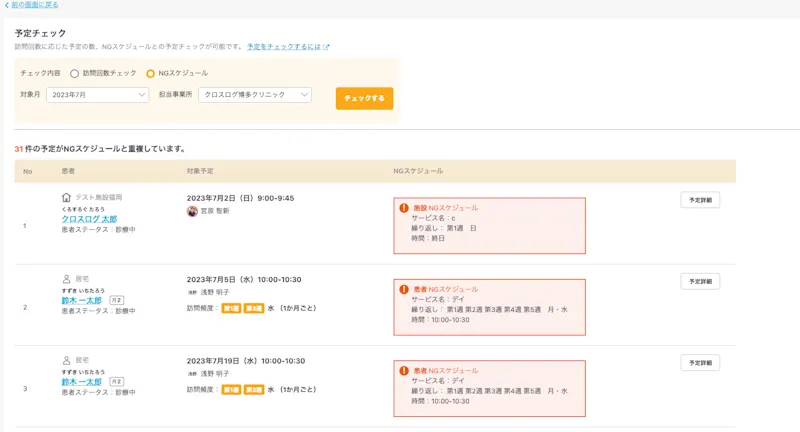Viewport: 800px width, 432px height.
Task: Click the 患者 column header
Action: (68, 171)
